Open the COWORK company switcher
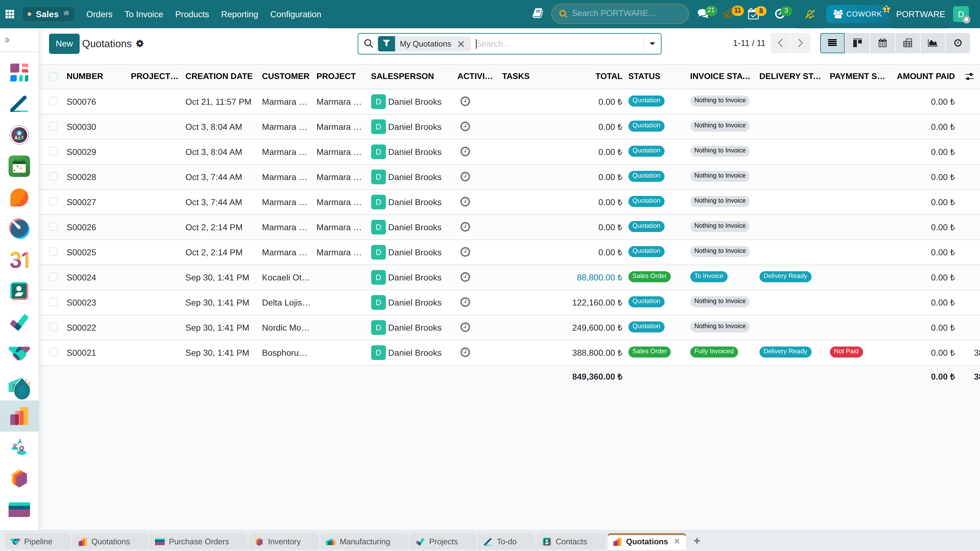The width and height of the screenshot is (980, 551). coord(858,14)
